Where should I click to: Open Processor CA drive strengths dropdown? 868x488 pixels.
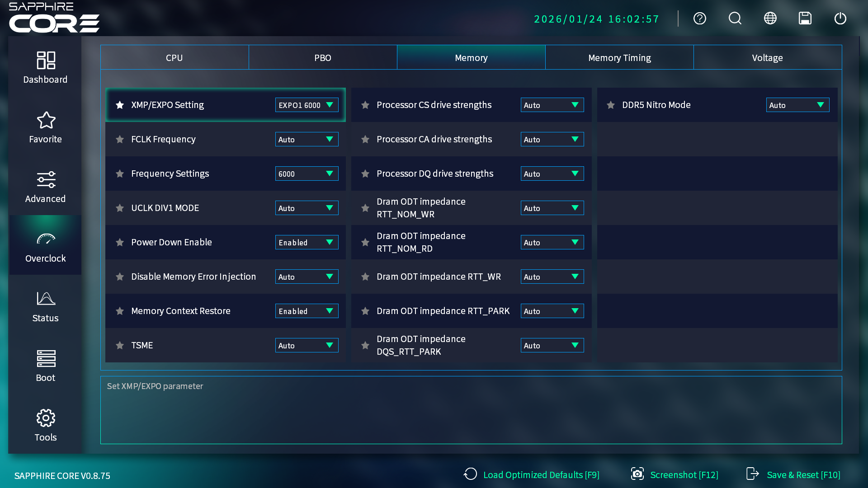552,140
